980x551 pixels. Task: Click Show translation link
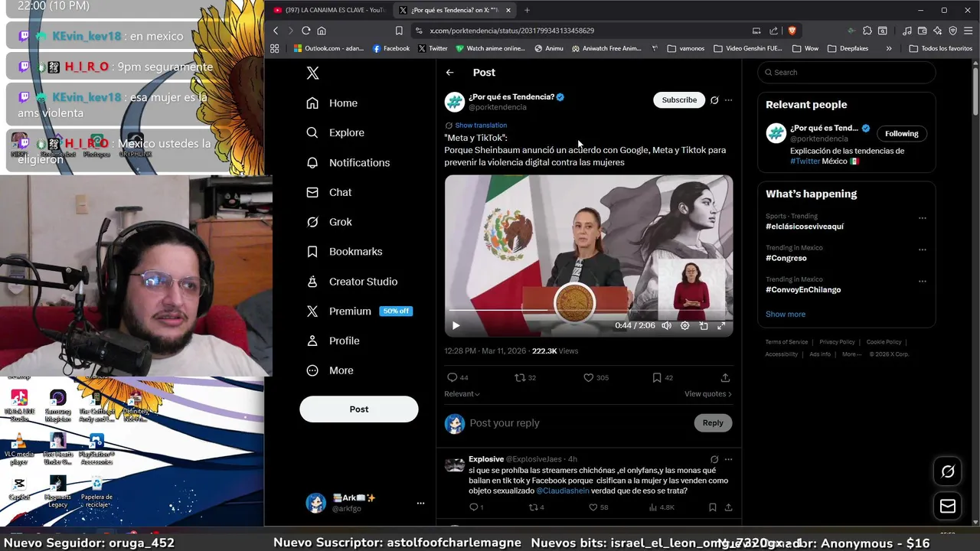click(x=481, y=125)
